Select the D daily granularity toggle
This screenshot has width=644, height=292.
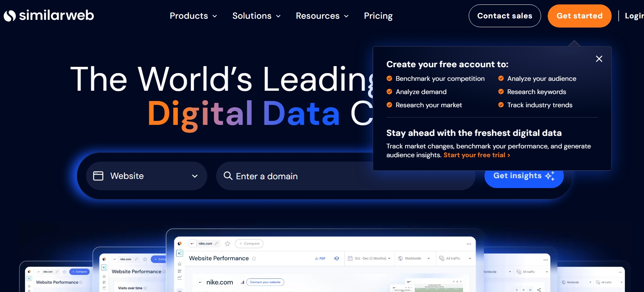click(x=517, y=290)
